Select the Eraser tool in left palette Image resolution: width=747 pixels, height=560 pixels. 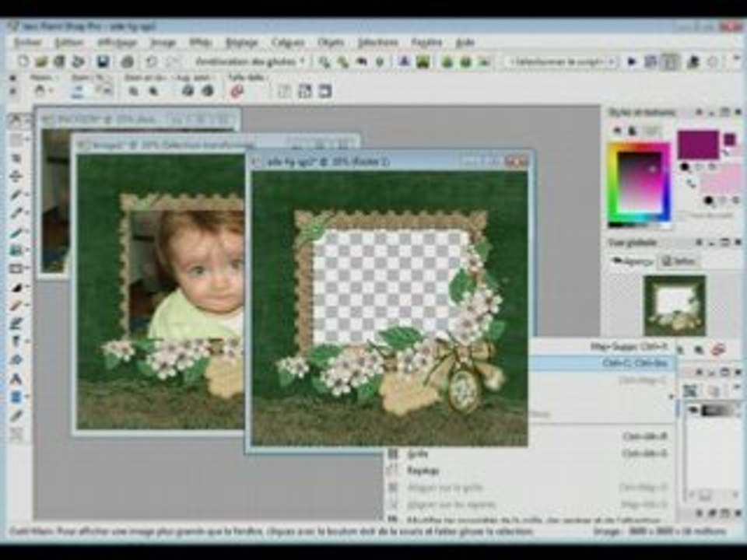click(16, 305)
